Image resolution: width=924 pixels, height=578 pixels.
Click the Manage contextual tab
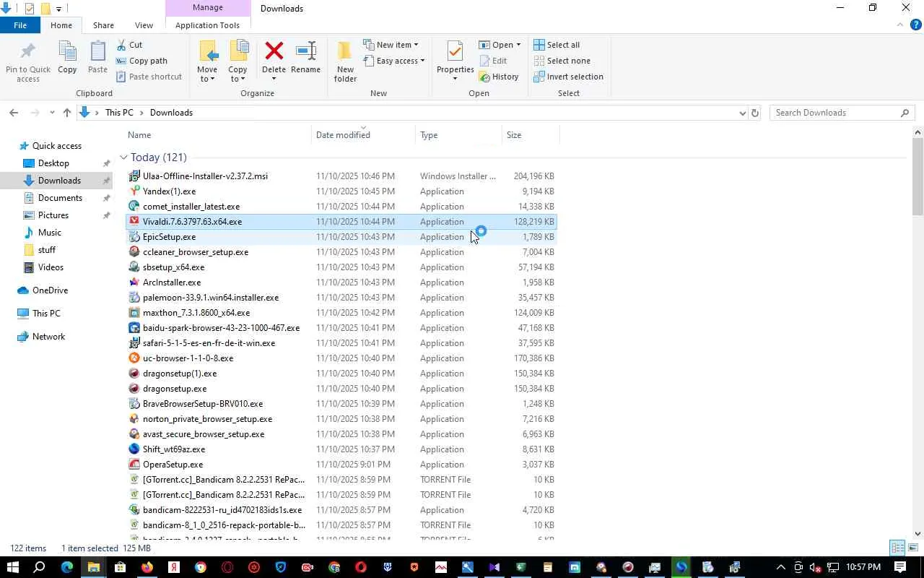(207, 8)
